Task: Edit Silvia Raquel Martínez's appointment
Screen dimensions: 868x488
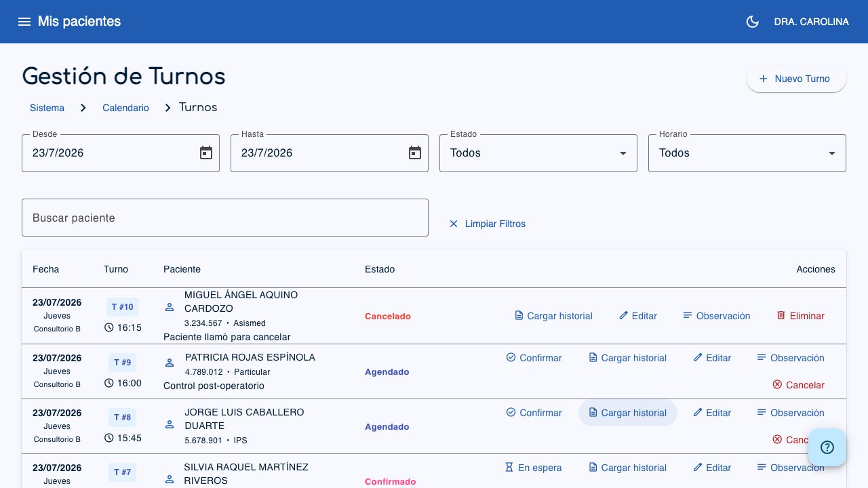Action: (712, 468)
